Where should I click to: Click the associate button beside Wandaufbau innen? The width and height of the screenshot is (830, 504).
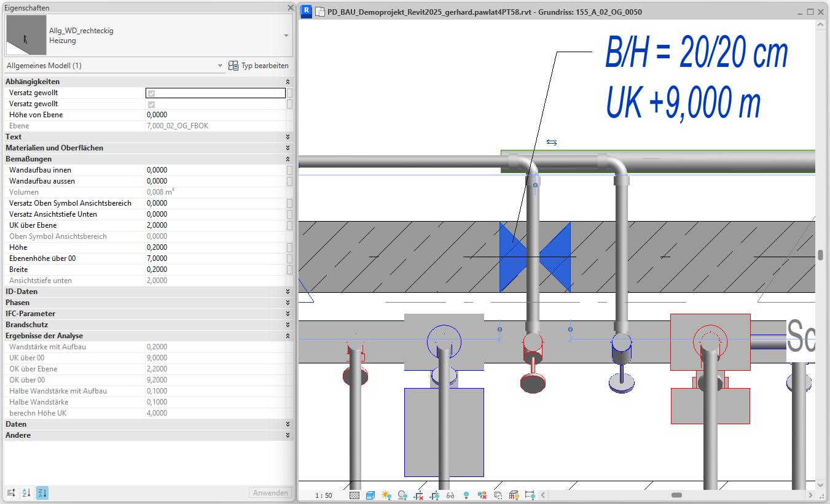click(x=289, y=170)
